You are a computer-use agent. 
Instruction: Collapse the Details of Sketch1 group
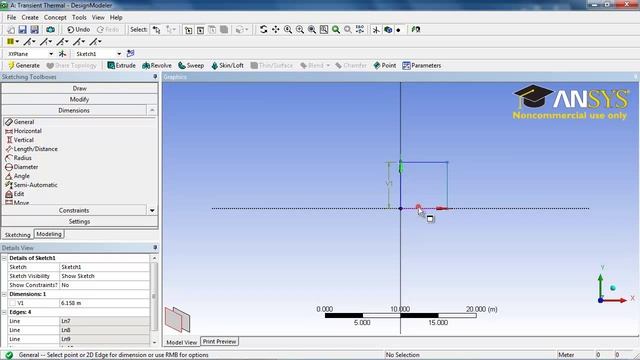(4, 258)
